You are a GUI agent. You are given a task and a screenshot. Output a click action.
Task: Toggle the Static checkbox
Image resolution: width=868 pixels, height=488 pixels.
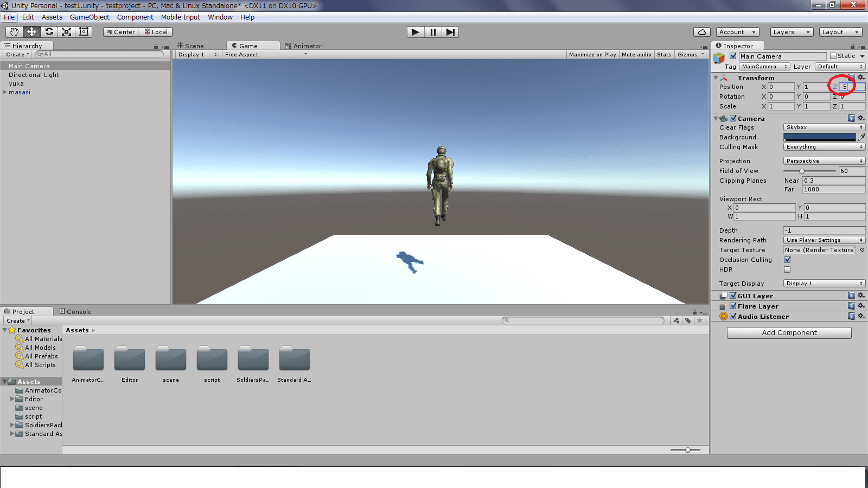833,56
